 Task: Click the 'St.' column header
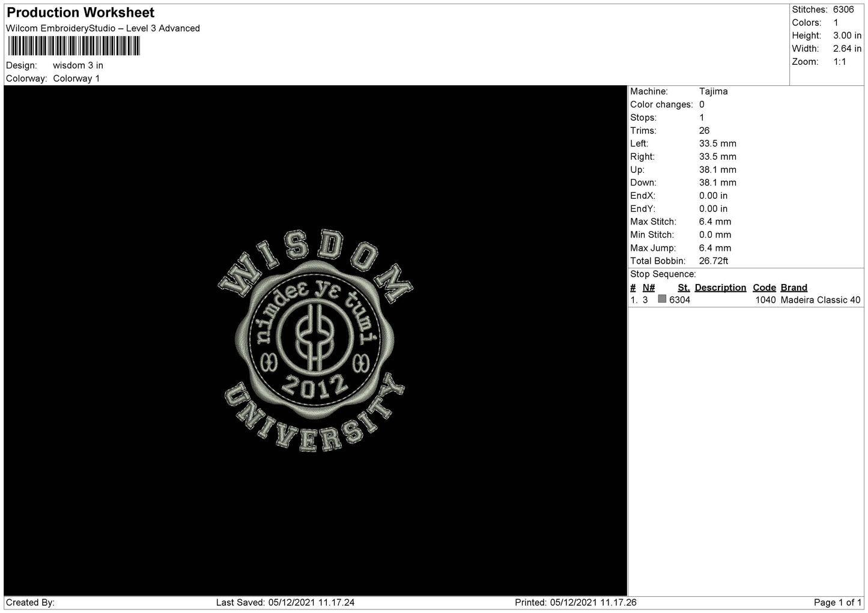click(x=684, y=288)
